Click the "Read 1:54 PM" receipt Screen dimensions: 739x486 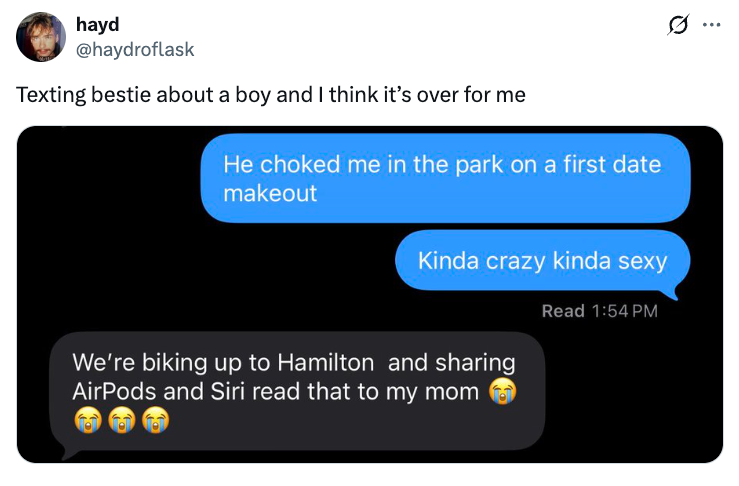point(599,311)
